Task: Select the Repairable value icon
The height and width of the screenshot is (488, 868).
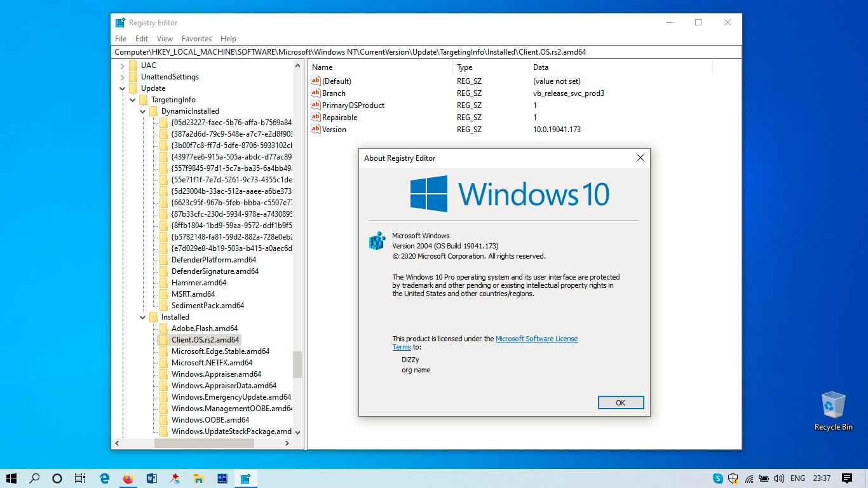Action: click(x=315, y=117)
